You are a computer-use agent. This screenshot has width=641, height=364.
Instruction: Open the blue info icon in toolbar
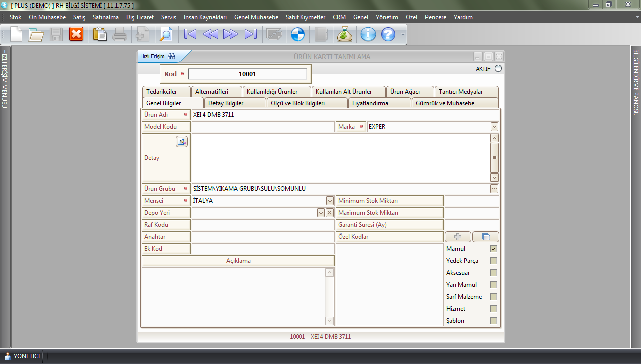(368, 34)
